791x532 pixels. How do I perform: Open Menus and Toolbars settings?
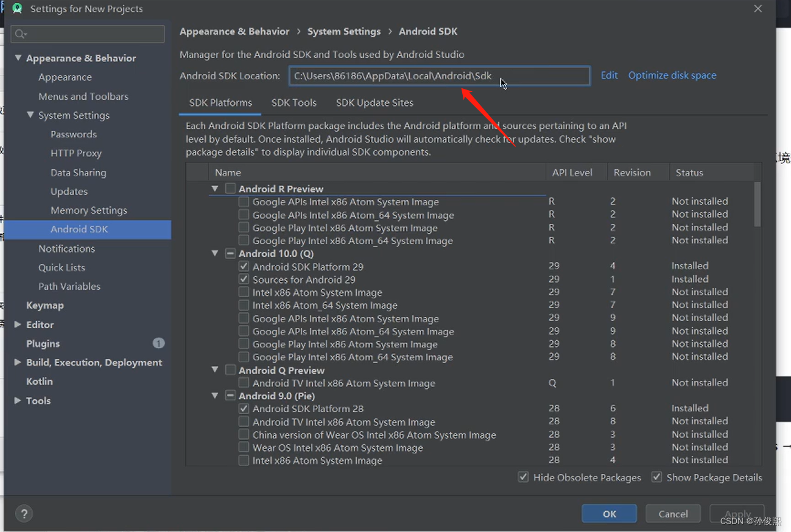[x=83, y=96]
